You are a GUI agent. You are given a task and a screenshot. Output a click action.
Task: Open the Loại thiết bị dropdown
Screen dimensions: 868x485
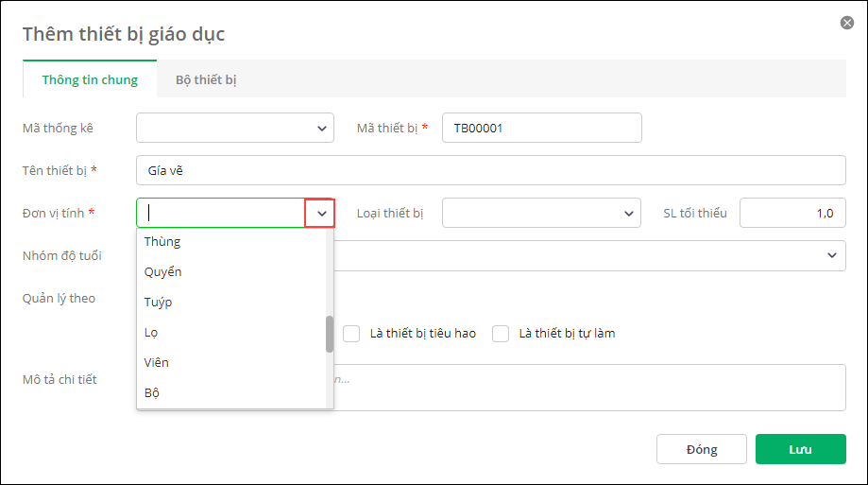629,214
